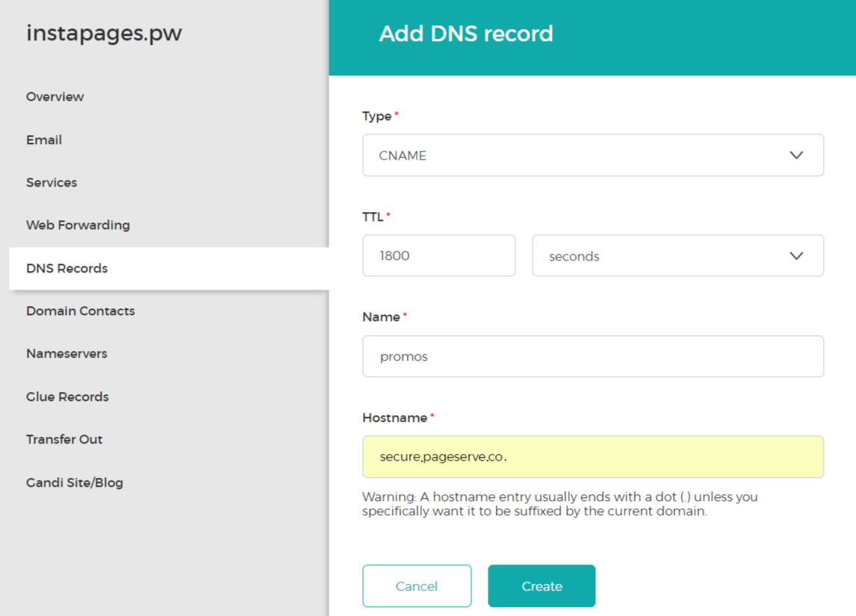Viewport: 856px width, 616px height.
Task: Open the Email sidebar section
Action: (x=44, y=140)
